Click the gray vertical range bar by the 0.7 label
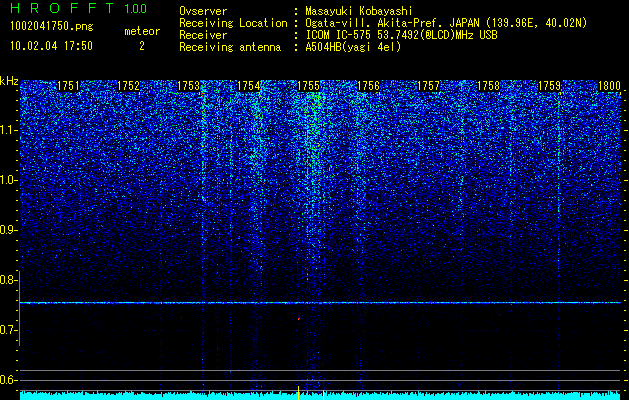The image size is (629, 400). click(20, 308)
